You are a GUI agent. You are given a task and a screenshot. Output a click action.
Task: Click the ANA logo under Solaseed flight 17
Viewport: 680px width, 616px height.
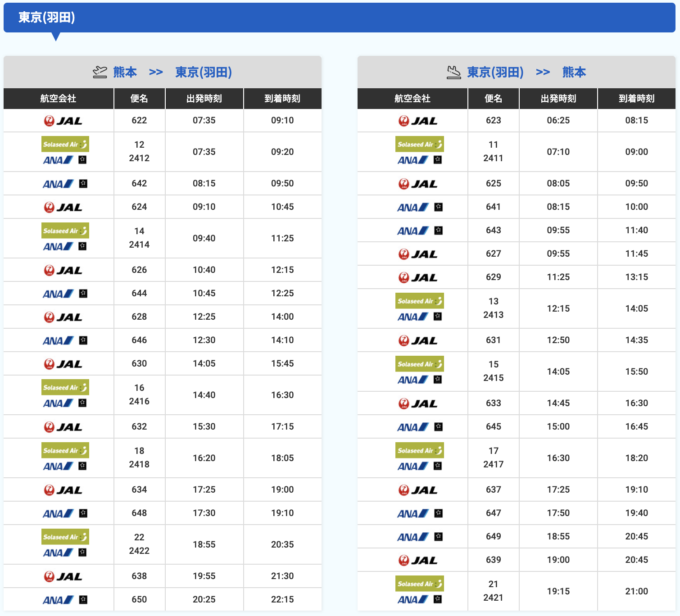pyautogui.click(x=420, y=466)
